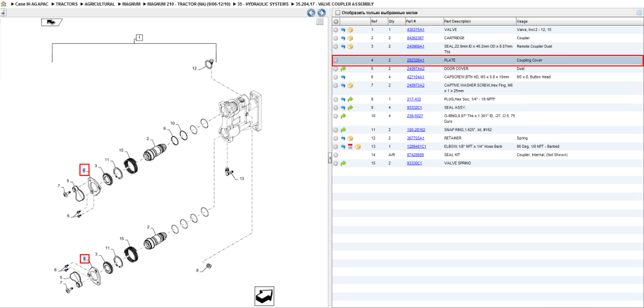
Task: Open part number link 292326A1
Action: [x=415, y=60]
